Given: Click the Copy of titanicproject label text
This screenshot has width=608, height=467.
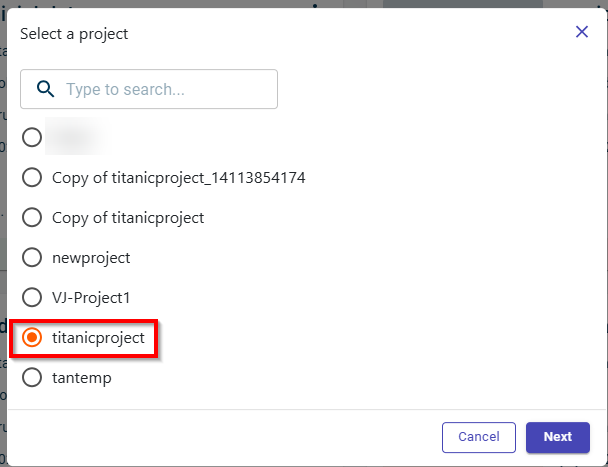Looking at the screenshot, I should point(128,217).
